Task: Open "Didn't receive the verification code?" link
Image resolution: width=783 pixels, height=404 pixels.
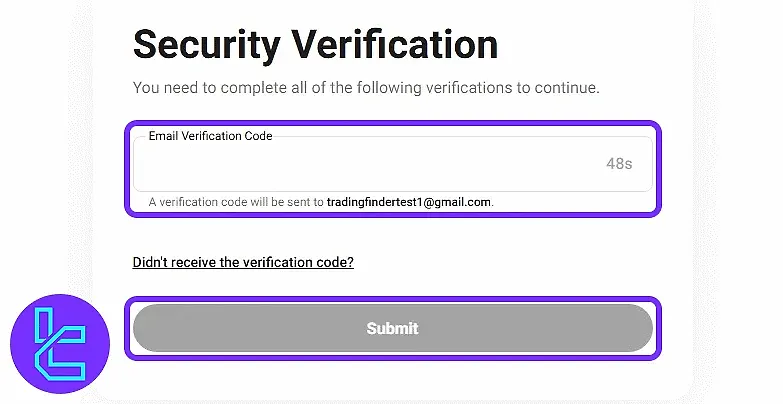Action: (x=243, y=263)
